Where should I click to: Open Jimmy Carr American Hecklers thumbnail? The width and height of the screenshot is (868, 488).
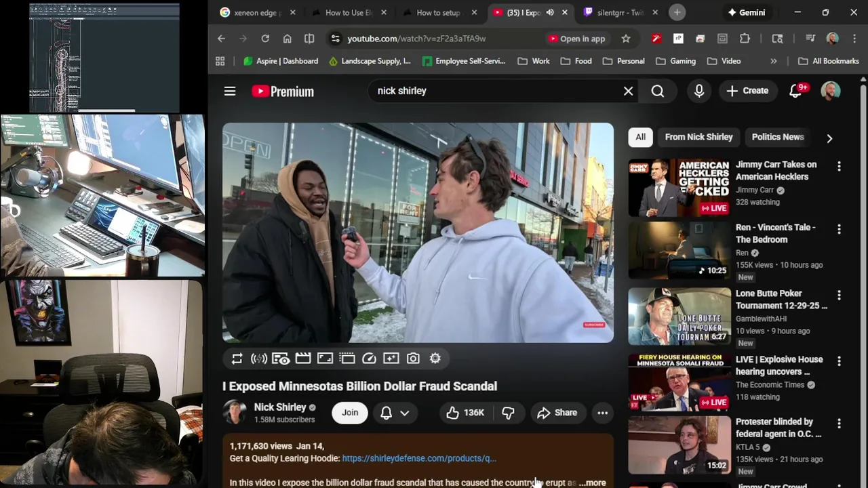679,188
